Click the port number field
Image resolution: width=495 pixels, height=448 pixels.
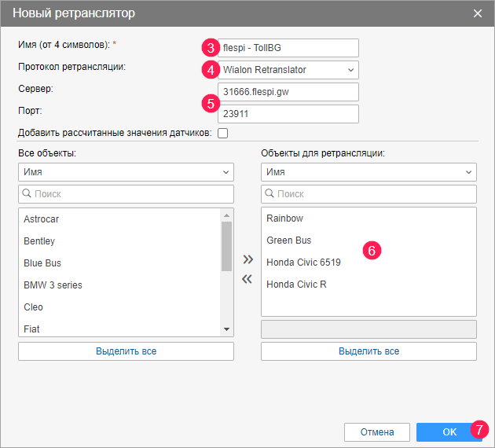[288, 114]
